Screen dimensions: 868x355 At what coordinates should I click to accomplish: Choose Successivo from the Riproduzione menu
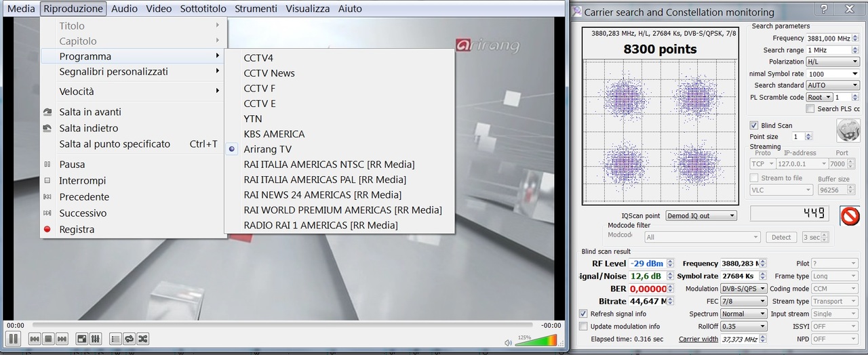coord(132,213)
